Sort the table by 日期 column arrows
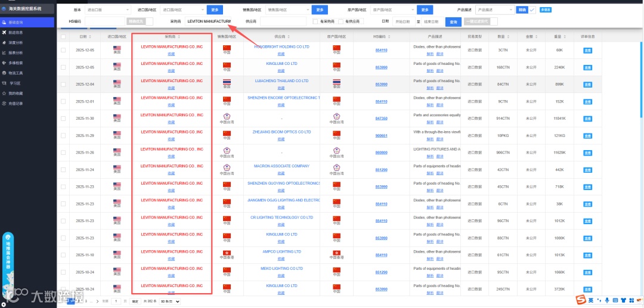This screenshot has height=308, width=644. pyautogui.click(x=90, y=36)
